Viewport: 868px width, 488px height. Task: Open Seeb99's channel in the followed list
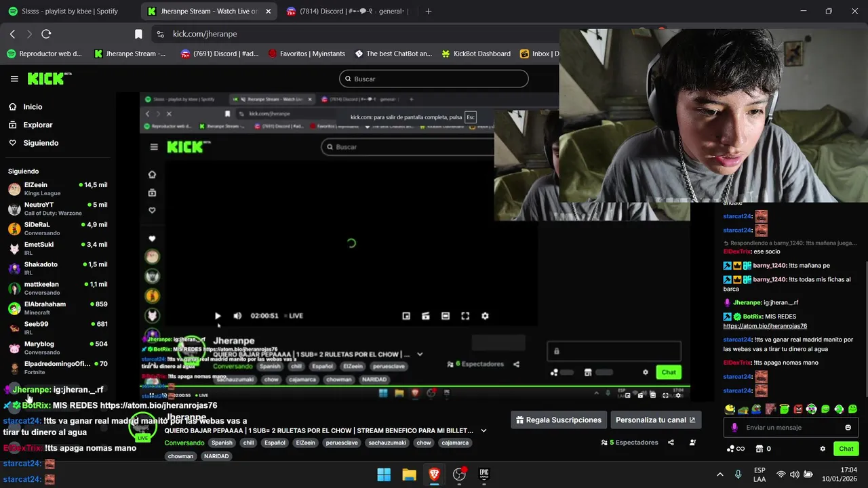click(x=58, y=327)
